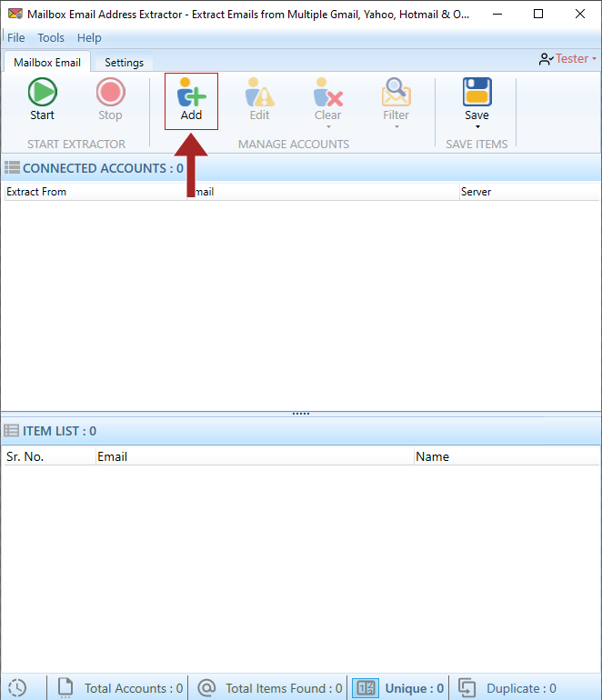Image resolution: width=602 pixels, height=700 pixels.
Task: Open the File menu
Action: pyautogui.click(x=16, y=38)
